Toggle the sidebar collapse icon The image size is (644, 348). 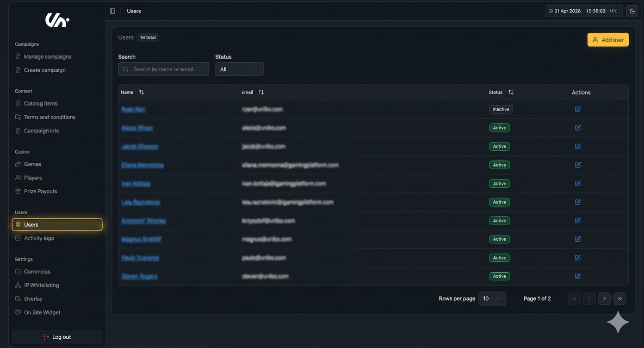(x=112, y=11)
